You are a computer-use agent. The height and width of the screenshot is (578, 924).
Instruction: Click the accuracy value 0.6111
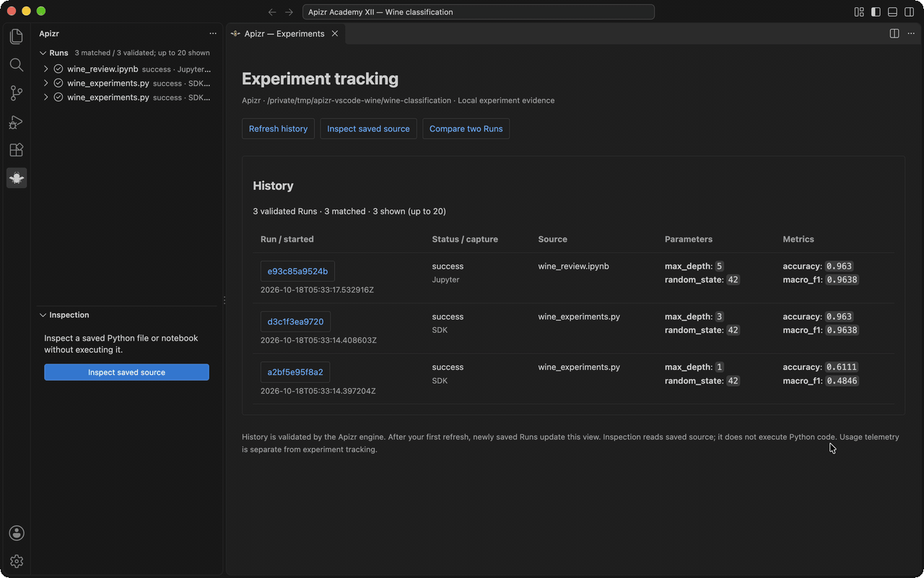[x=842, y=367]
